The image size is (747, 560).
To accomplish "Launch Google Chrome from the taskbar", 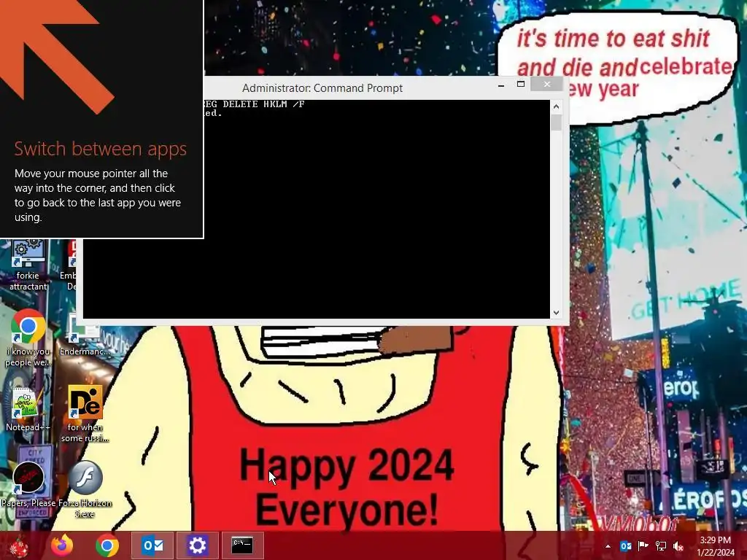I will tap(107, 545).
